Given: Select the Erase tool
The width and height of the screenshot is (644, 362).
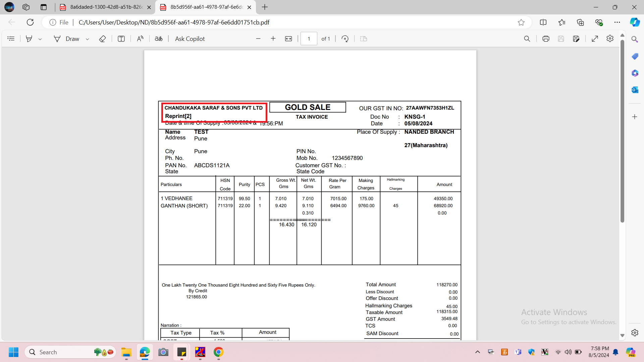Looking at the screenshot, I should pyautogui.click(x=102, y=39).
